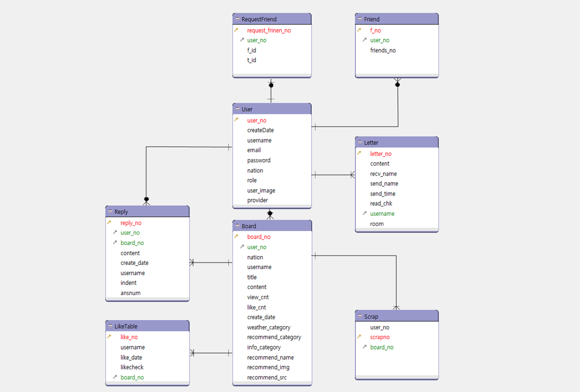Screen dimensions: 580x392
Task: Select the letter_no column
Action: pyautogui.click(x=381, y=154)
